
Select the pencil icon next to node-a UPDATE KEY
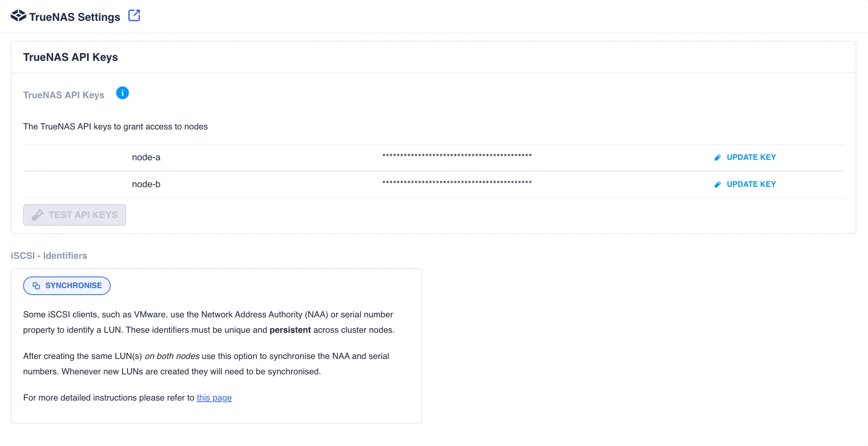[717, 157]
